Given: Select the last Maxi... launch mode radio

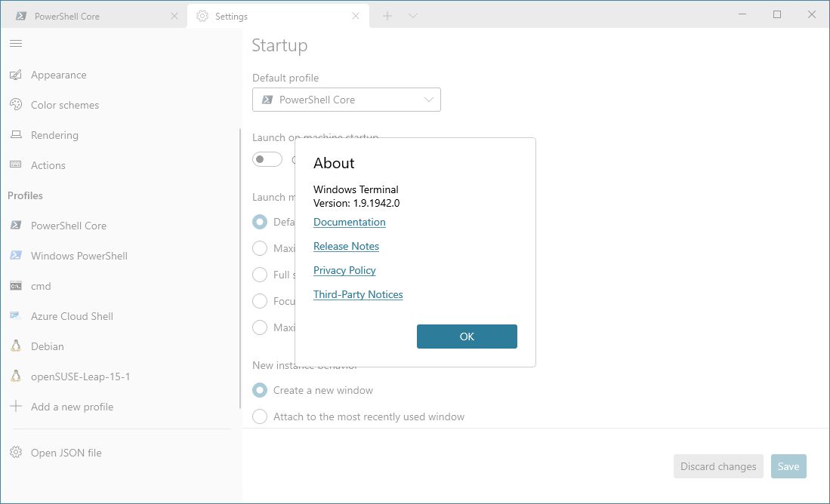Looking at the screenshot, I should click(259, 327).
